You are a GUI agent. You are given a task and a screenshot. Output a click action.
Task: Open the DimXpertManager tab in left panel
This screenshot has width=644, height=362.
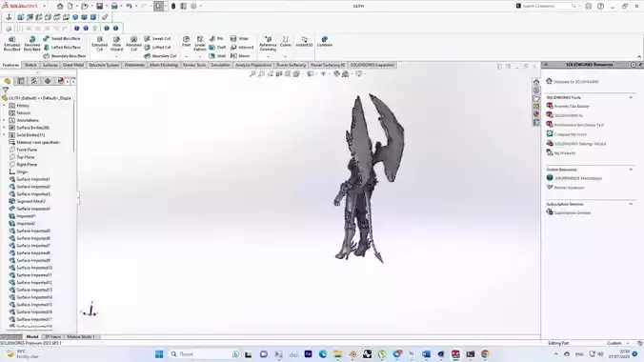coord(48,81)
